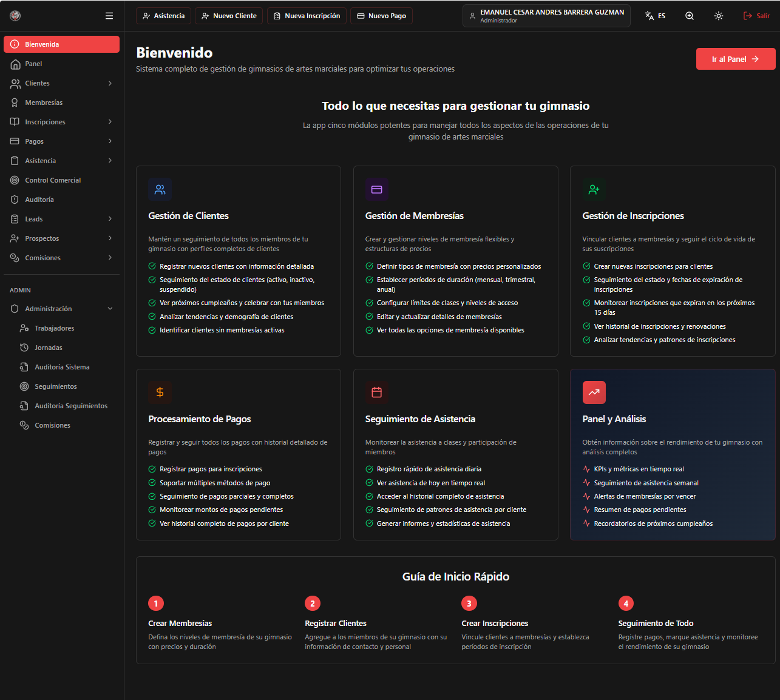Expand the Inscripciones submenu chevron
The height and width of the screenshot is (700, 780).
(110, 122)
